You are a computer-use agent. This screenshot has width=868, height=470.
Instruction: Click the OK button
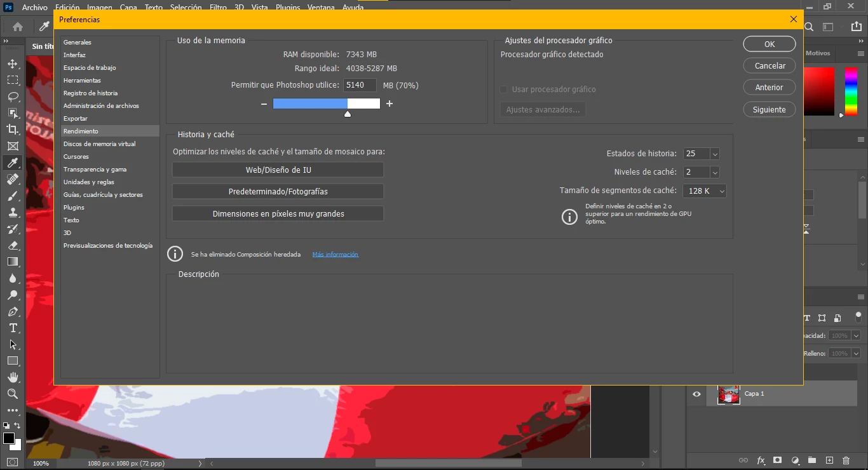770,44
